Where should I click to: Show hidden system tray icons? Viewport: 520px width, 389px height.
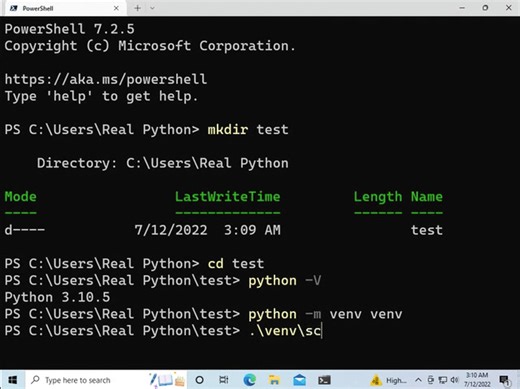[418, 380]
